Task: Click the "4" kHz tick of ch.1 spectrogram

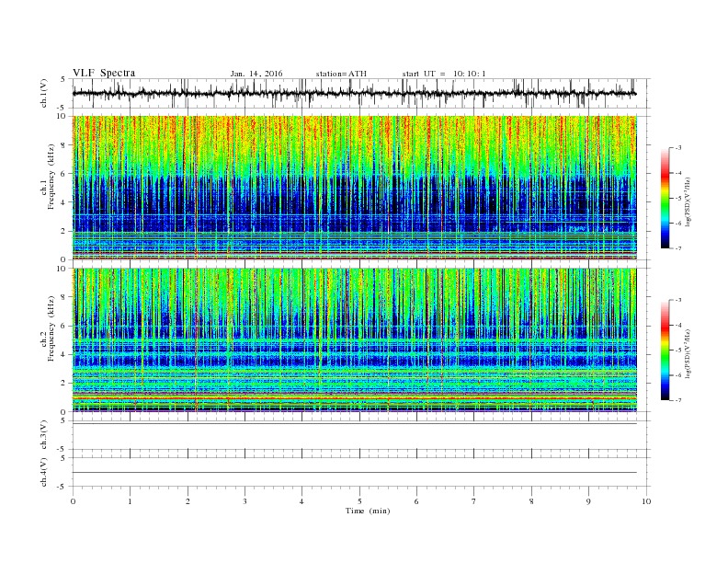Action: 64,202
